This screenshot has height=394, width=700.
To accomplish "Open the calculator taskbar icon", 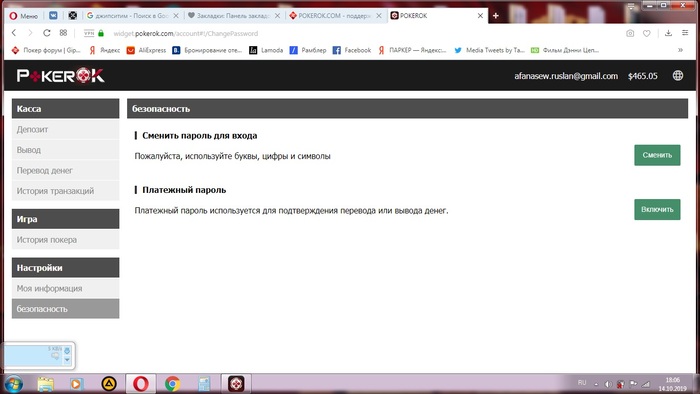I will click(204, 383).
